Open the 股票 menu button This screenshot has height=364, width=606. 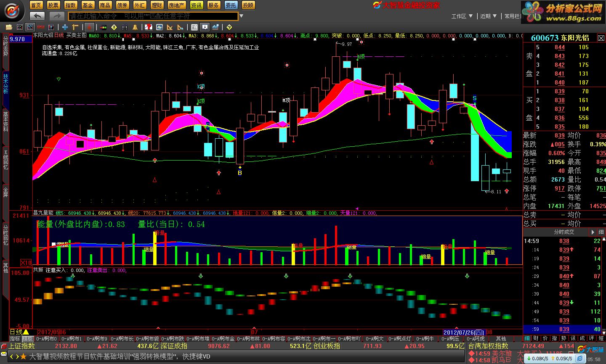pos(53,5)
